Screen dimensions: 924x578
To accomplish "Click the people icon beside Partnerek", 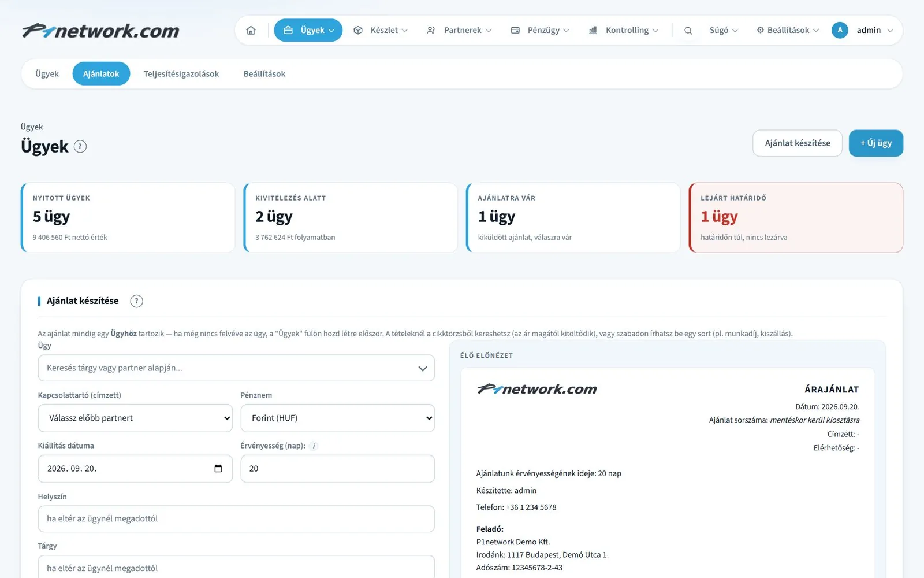I will [431, 30].
